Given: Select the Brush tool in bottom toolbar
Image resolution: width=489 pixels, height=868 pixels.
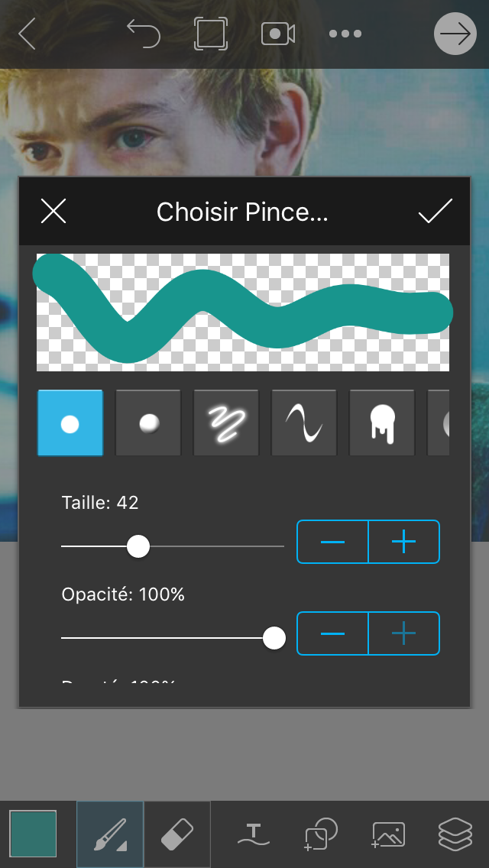Looking at the screenshot, I should pos(110,834).
